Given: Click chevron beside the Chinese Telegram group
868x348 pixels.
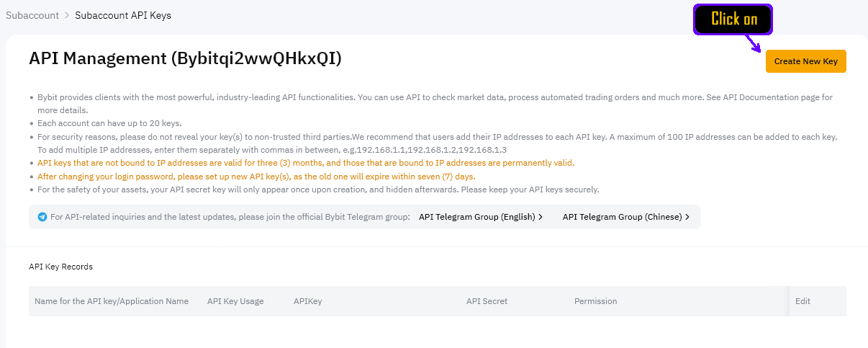Looking at the screenshot, I should pyautogui.click(x=687, y=217).
